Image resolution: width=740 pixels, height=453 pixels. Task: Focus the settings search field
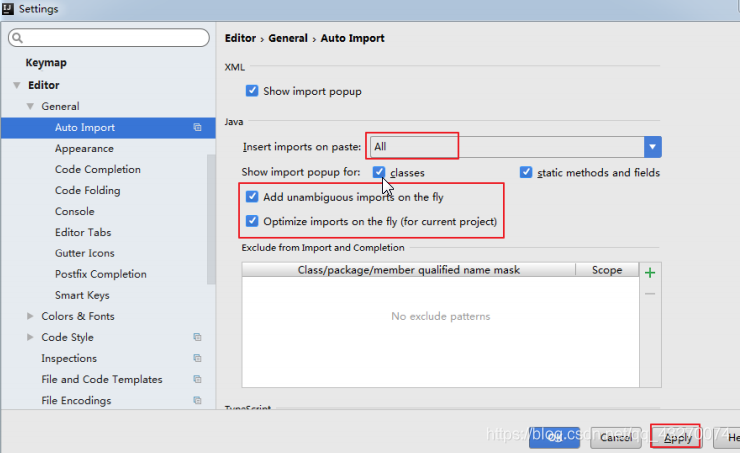[109, 38]
